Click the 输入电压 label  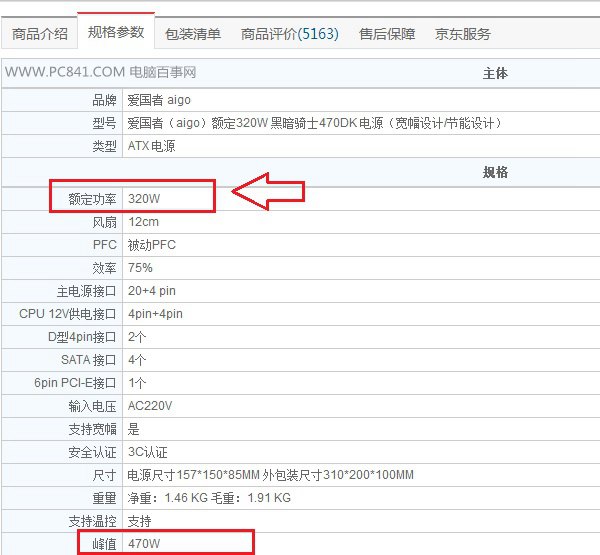(x=92, y=406)
